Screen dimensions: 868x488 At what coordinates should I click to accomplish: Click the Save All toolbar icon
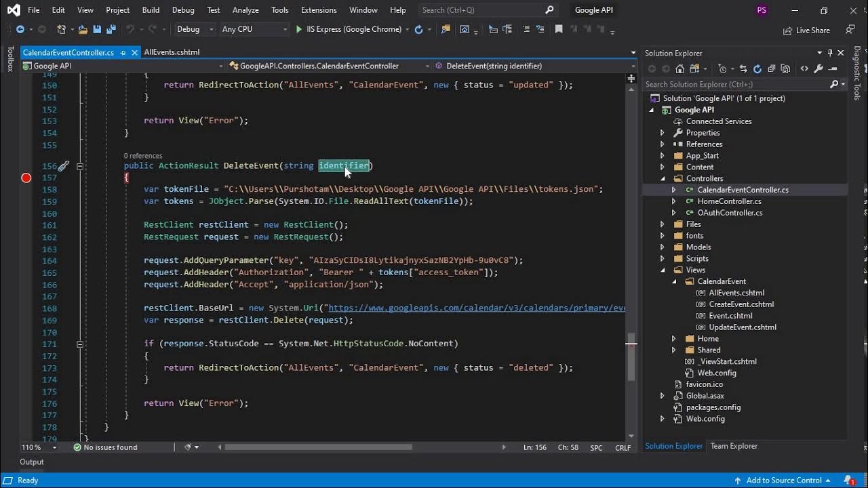point(110,29)
